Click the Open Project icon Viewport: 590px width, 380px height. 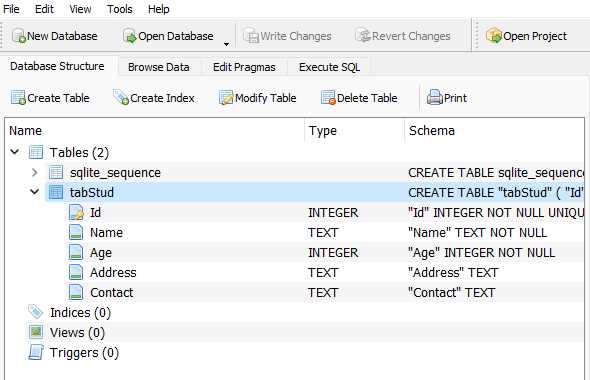click(x=494, y=36)
